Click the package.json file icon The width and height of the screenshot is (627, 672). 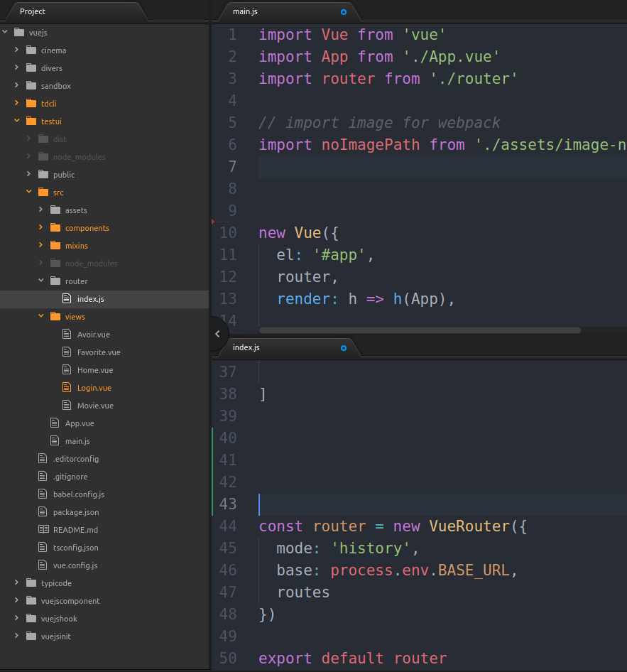43,512
